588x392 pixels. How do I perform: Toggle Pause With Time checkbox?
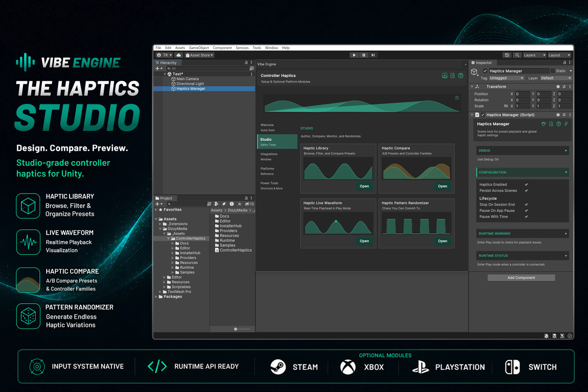526,217
